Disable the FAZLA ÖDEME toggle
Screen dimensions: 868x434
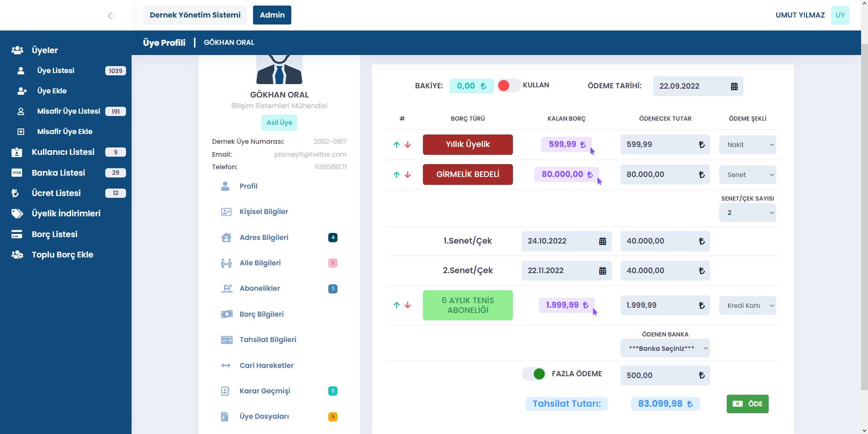(x=534, y=374)
